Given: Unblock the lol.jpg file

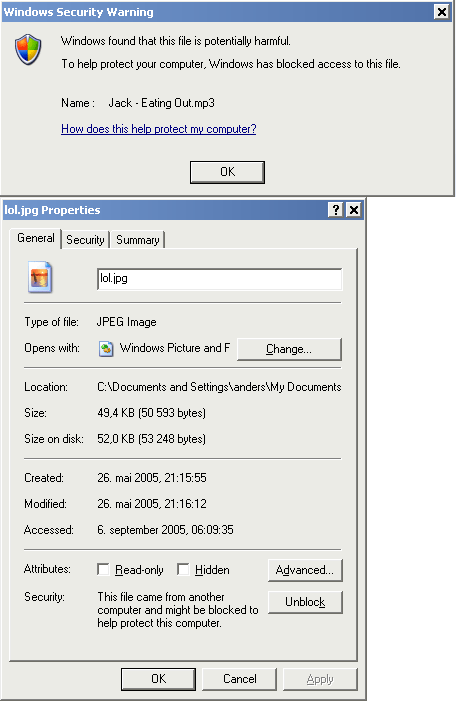Looking at the screenshot, I should click(305, 602).
